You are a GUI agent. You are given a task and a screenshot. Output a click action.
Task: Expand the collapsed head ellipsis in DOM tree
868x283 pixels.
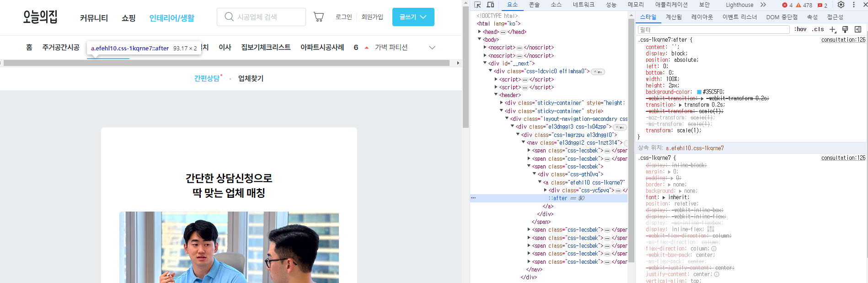pos(503,32)
